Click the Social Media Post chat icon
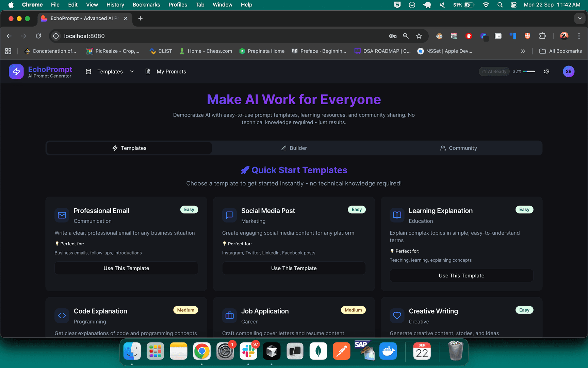This screenshot has width=588, height=368. 229,215
